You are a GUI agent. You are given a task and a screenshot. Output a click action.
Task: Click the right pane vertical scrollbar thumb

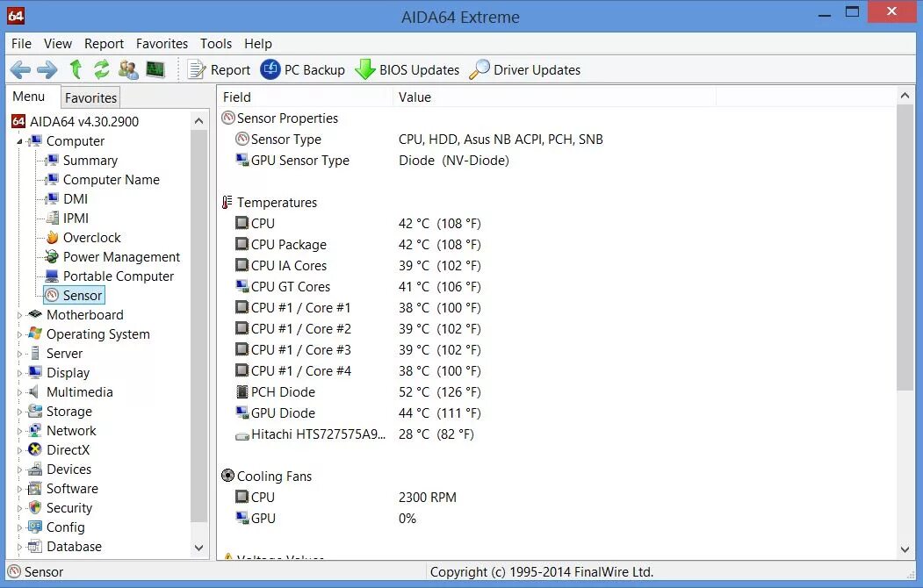click(905, 247)
